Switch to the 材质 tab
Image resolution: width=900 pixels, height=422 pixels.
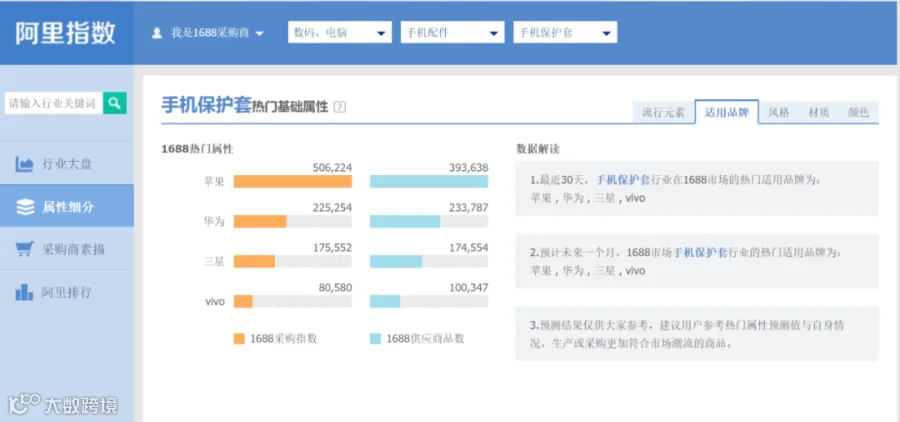tap(818, 113)
